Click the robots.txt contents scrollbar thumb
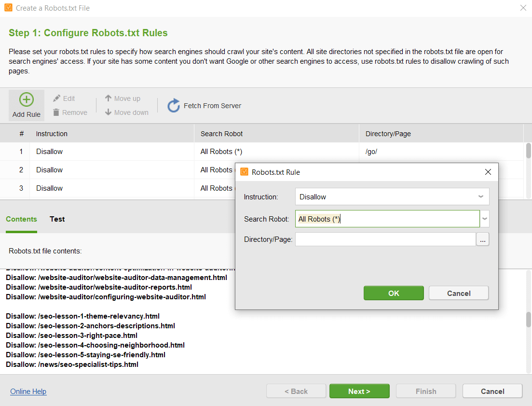 click(x=528, y=320)
